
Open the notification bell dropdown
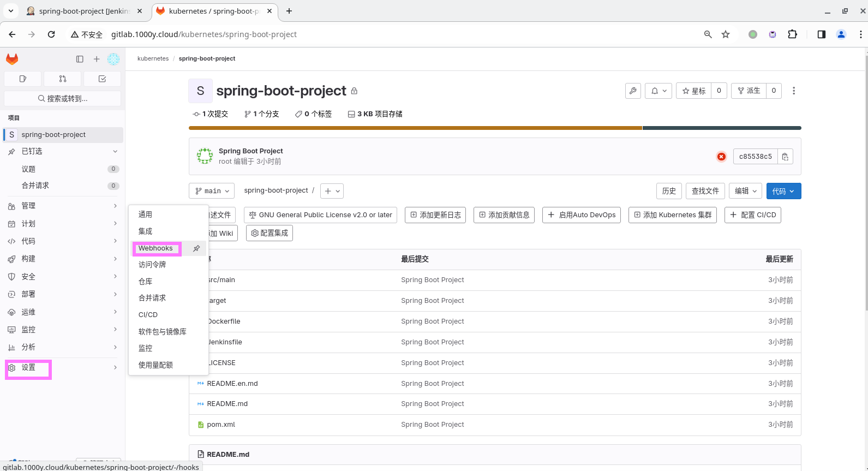659,91
